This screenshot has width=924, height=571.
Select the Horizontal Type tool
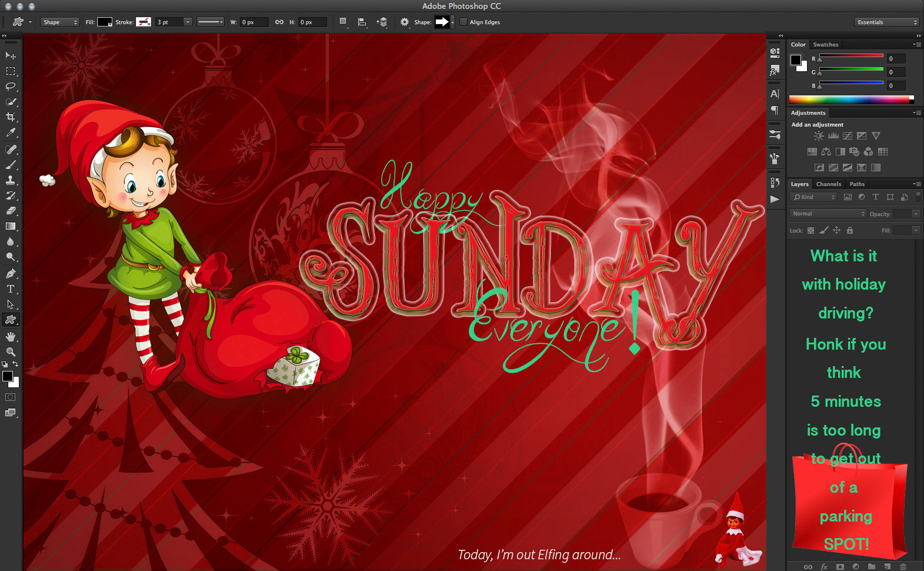(x=11, y=289)
